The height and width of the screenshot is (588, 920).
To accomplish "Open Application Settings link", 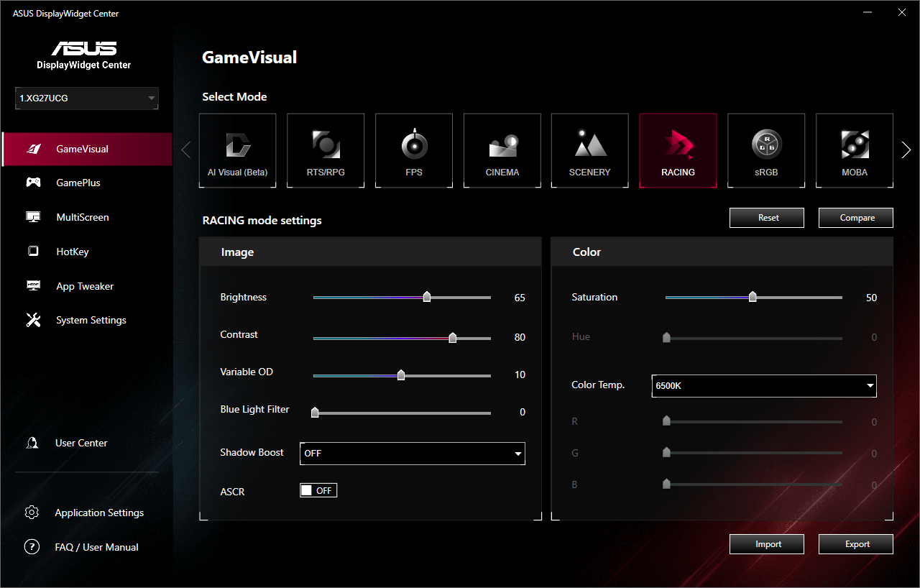I will 99,513.
